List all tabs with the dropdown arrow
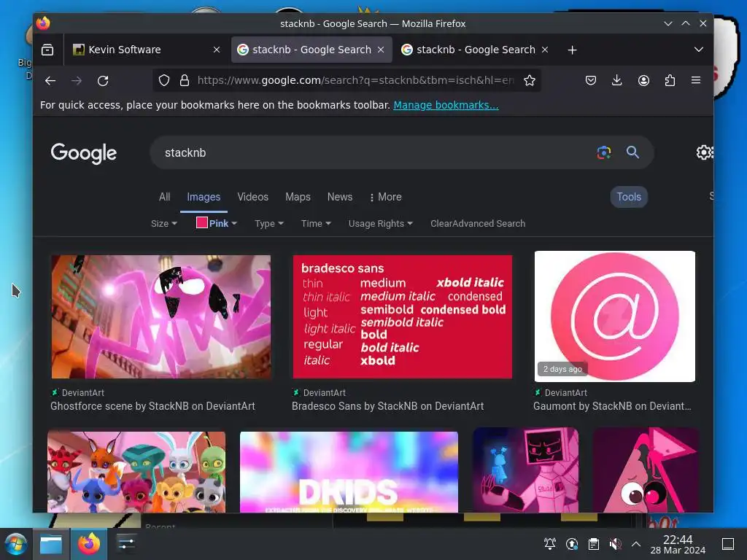This screenshot has height=560, width=747. click(x=698, y=50)
